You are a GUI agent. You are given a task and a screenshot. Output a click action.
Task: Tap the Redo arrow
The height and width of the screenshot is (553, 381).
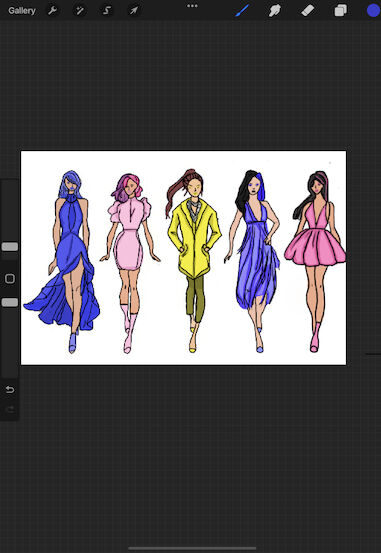pyautogui.click(x=10, y=409)
